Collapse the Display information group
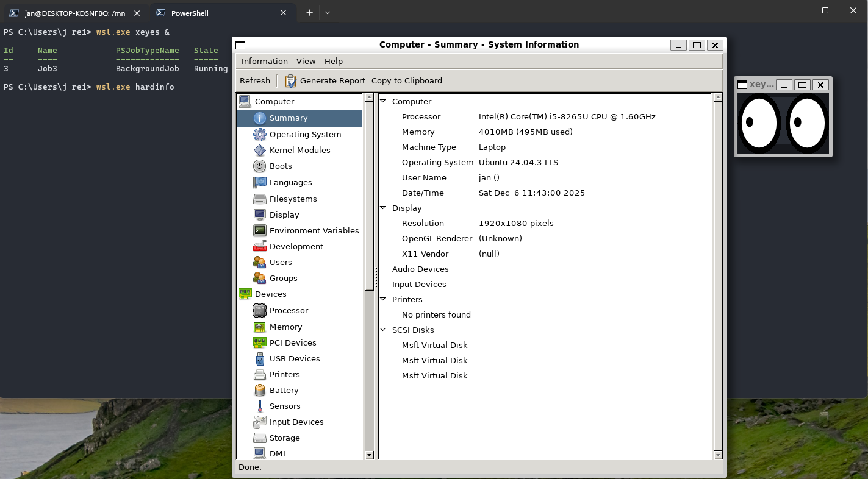This screenshot has width=868, height=479. click(x=384, y=208)
